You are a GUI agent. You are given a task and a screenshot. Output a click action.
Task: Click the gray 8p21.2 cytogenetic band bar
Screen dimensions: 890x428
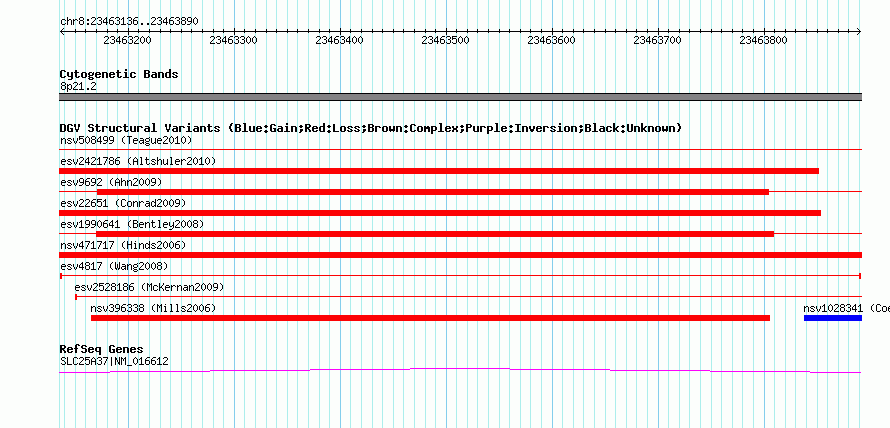[460, 97]
